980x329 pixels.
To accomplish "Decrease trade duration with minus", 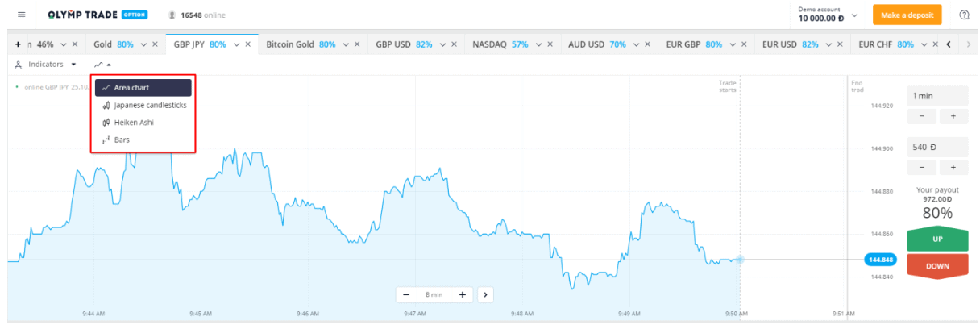I will (922, 116).
